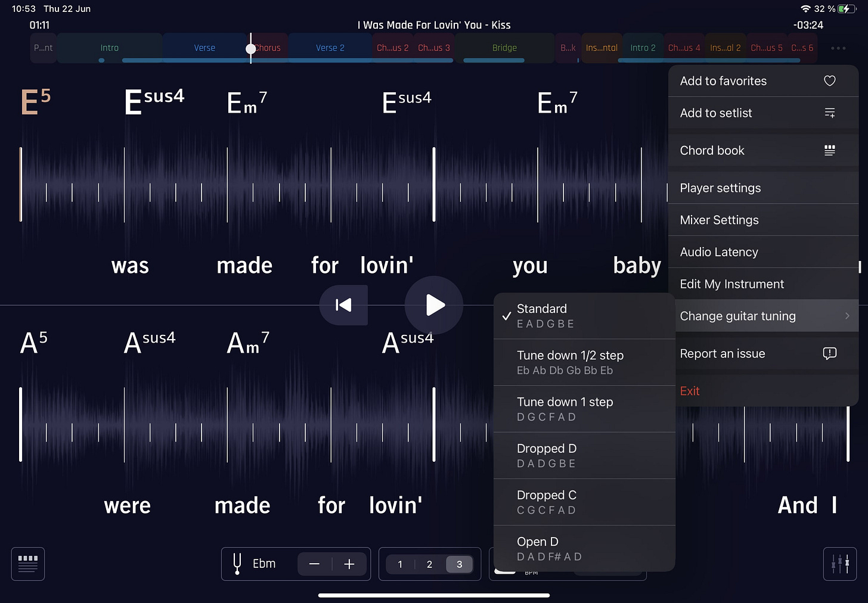Transpose key down with minus button

(x=315, y=564)
